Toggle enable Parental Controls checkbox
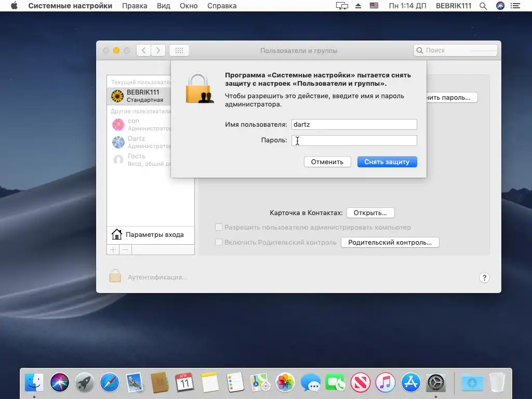Viewport: 532px width, 399px height. click(219, 242)
